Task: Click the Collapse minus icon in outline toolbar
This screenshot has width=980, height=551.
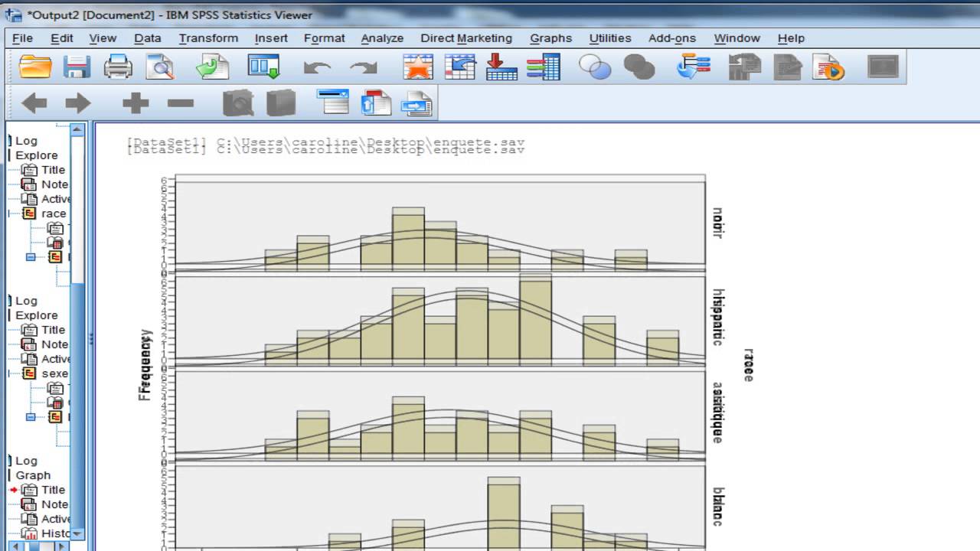Action: pos(181,103)
